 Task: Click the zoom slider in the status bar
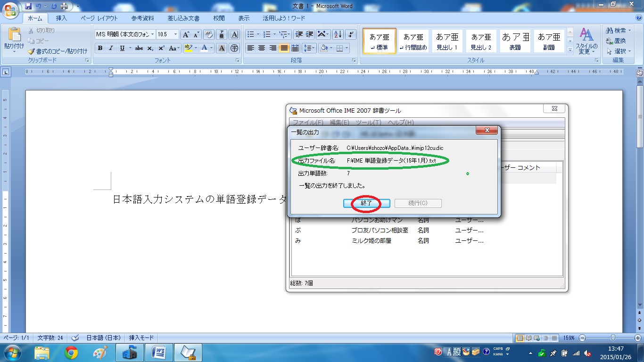click(612, 338)
